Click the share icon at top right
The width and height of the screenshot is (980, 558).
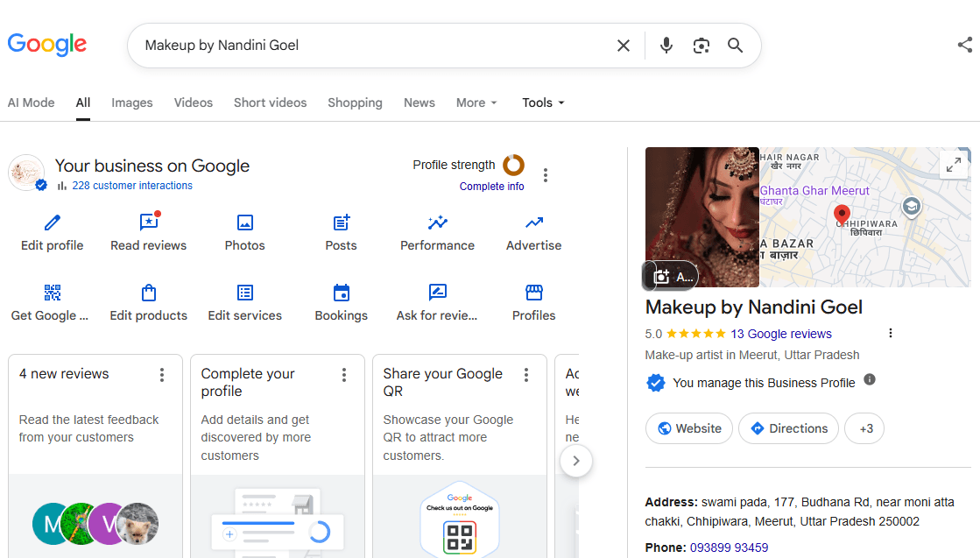pyautogui.click(x=965, y=45)
